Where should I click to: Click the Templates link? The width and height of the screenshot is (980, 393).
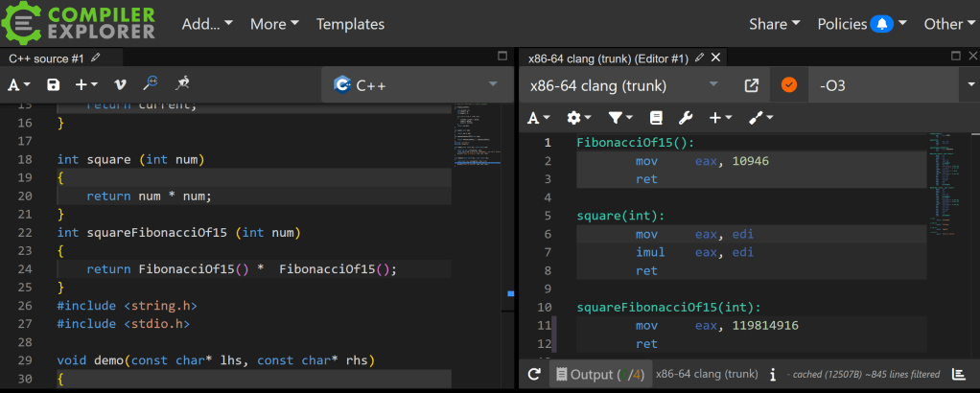(350, 24)
